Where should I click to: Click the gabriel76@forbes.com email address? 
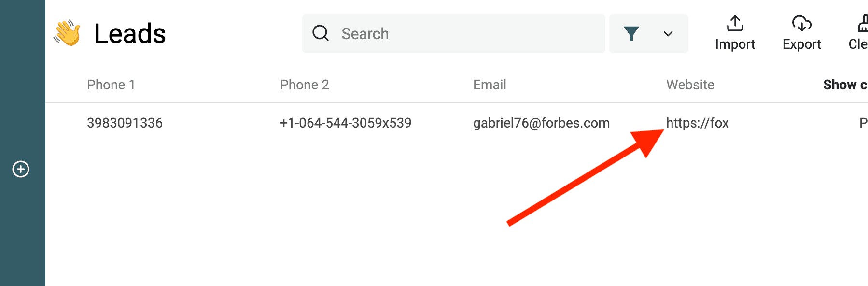click(541, 123)
